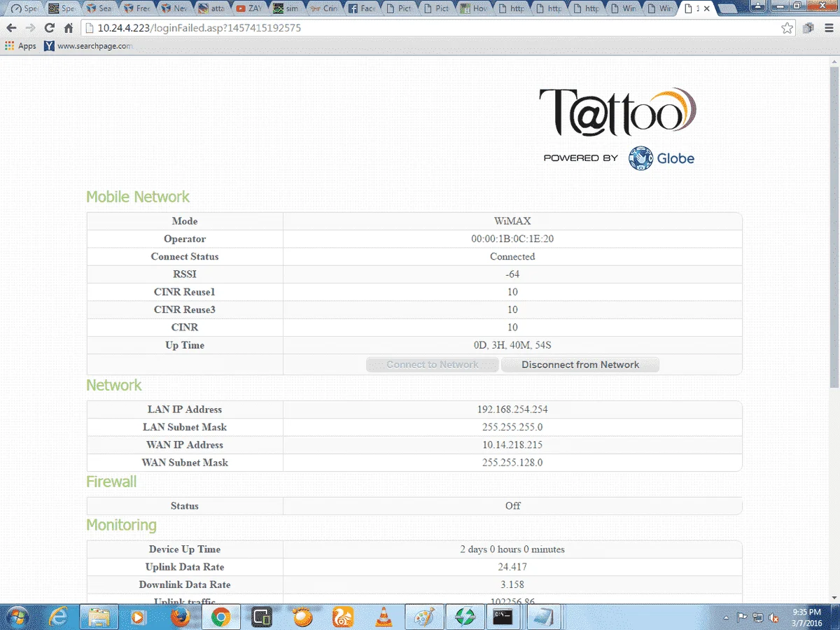Viewport: 840px width, 630px height.
Task: Click the WAN Subnet Mask value 255.255.128.0
Action: tap(512, 463)
